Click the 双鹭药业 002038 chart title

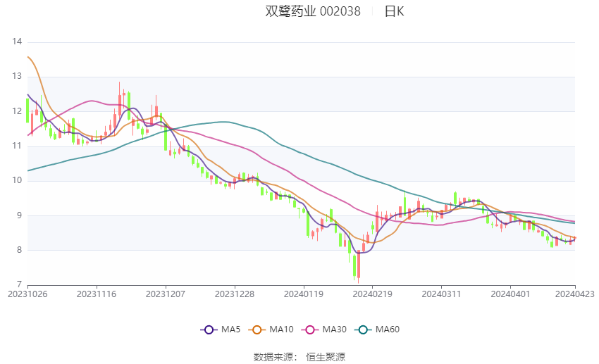click(313, 11)
